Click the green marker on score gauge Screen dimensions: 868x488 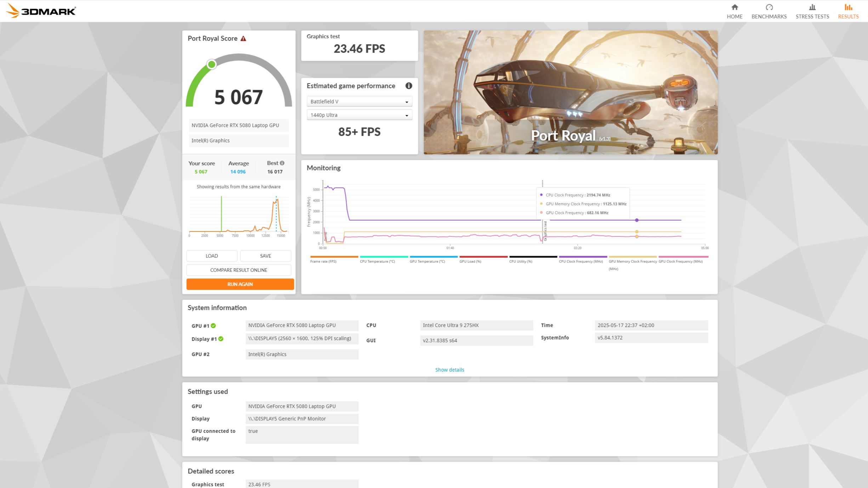211,64
